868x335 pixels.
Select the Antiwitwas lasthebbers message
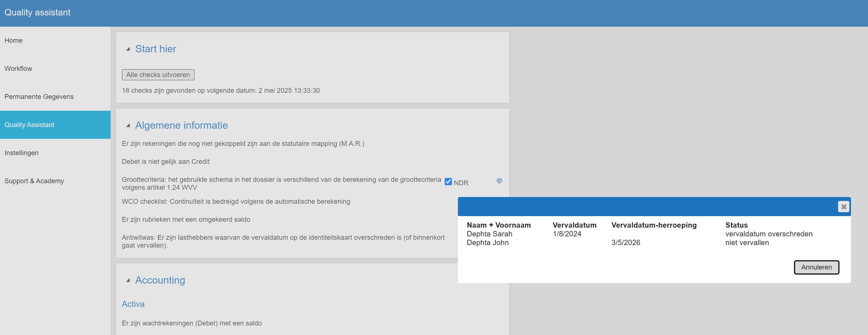[283, 241]
